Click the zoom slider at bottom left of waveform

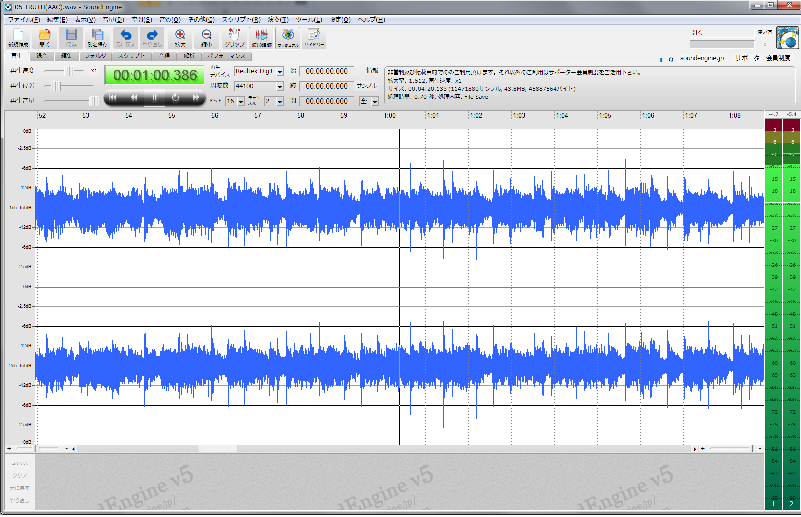coord(39,449)
